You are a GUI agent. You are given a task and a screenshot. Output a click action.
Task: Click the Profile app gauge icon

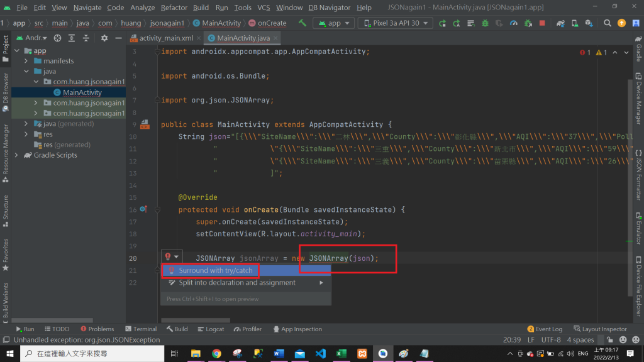(x=513, y=23)
